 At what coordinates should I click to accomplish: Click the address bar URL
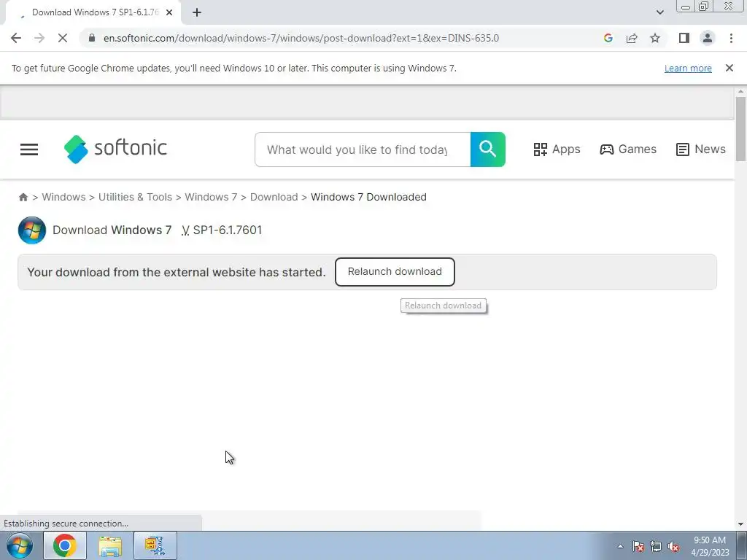tap(301, 38)
